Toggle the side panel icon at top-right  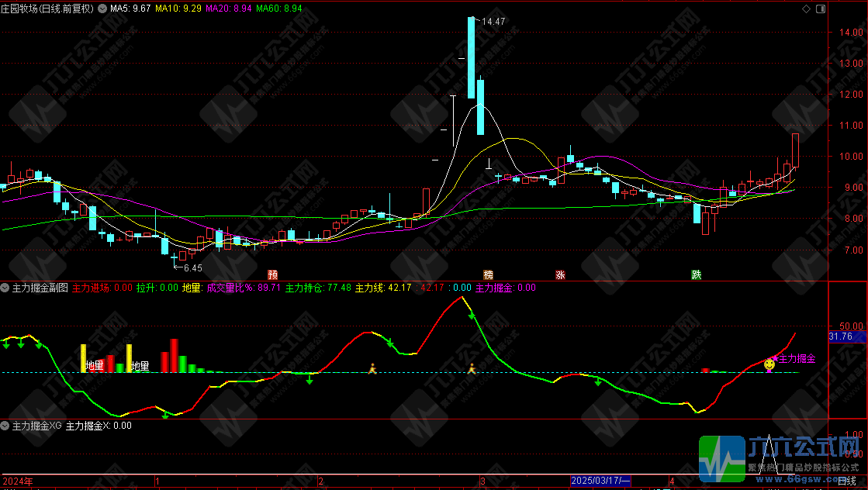[820, 9]
